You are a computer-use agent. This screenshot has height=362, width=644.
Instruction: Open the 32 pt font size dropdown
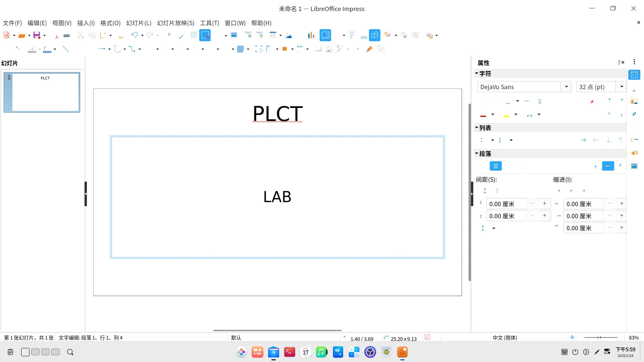[622, 87]
